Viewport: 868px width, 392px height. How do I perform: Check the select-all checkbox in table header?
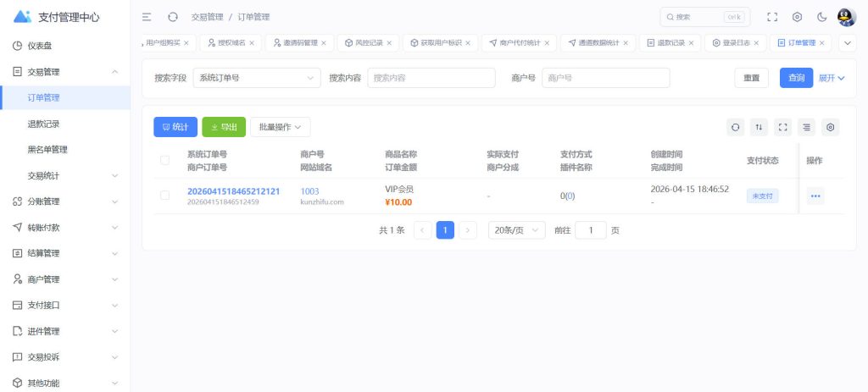165,160
